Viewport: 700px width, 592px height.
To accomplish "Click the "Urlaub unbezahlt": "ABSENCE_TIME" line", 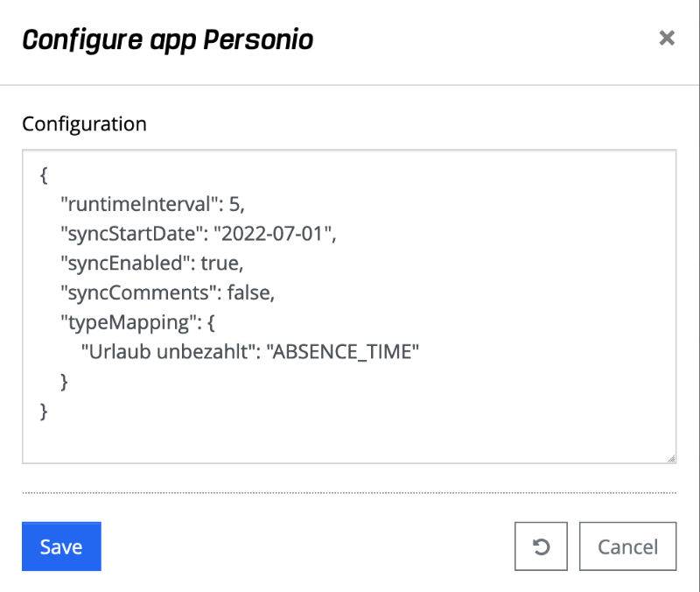I will pyautogui.click(x=250, y=352).
